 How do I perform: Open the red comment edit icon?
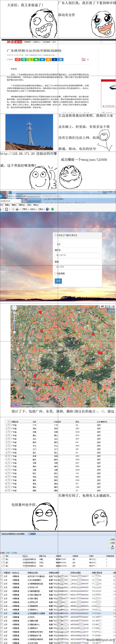(84, 59)
